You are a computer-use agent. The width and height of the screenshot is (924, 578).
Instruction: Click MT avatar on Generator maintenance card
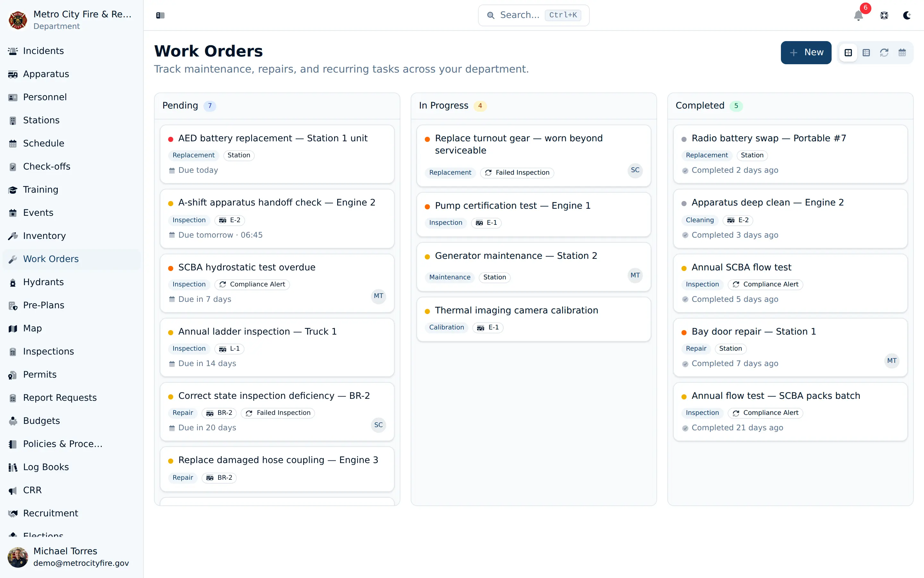point(635,275)
